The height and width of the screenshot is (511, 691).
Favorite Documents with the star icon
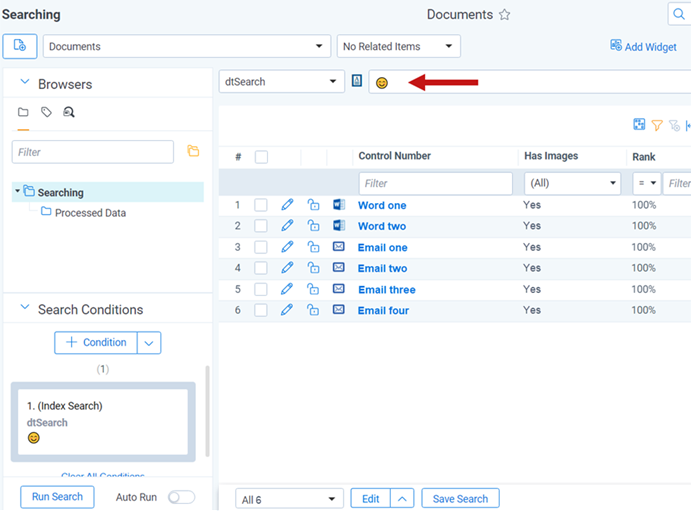tap(504, 15)
